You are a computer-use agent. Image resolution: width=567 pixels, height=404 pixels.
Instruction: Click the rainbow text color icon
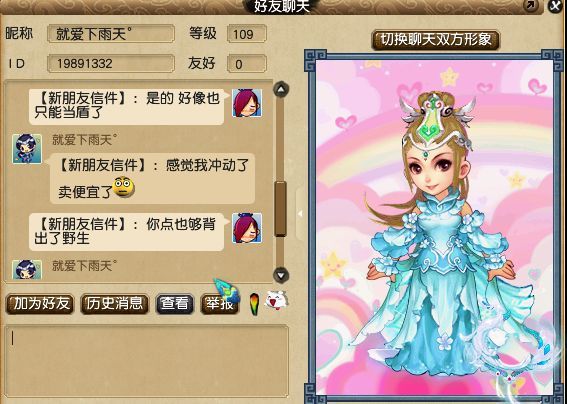255,304
